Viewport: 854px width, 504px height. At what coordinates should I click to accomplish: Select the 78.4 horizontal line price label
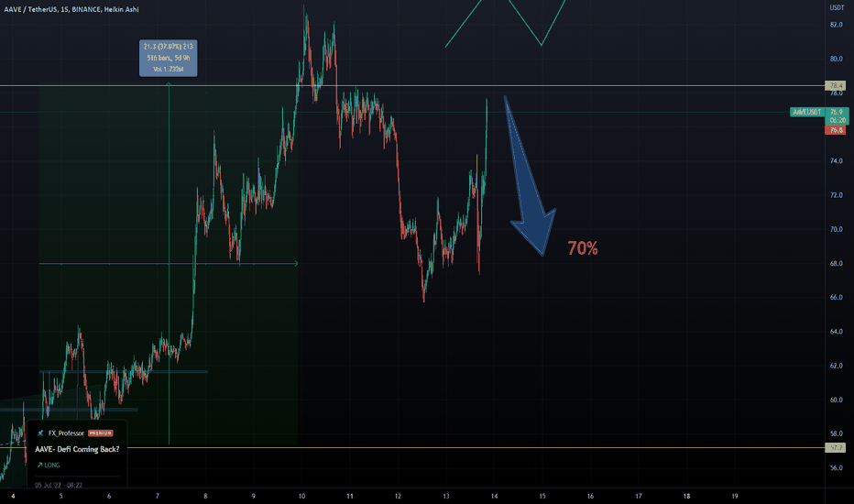(x=836, y=85)
